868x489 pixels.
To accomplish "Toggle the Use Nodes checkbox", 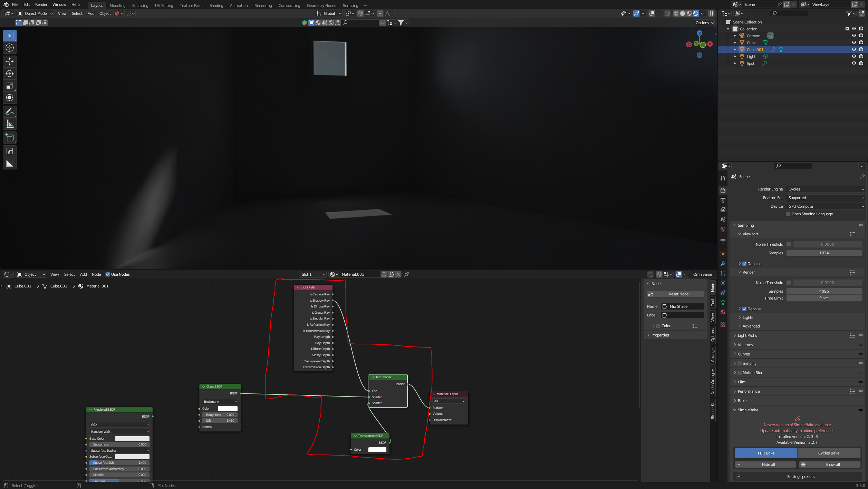I will coord(108,274).
